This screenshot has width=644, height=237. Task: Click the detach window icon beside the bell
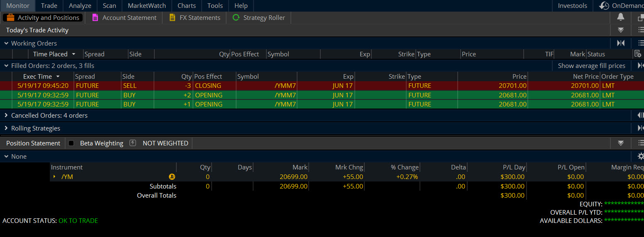tap(641, 17)
